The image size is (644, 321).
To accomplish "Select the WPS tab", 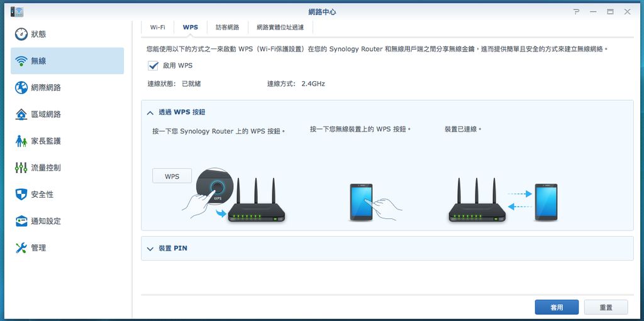I will [x=190, y=27].
